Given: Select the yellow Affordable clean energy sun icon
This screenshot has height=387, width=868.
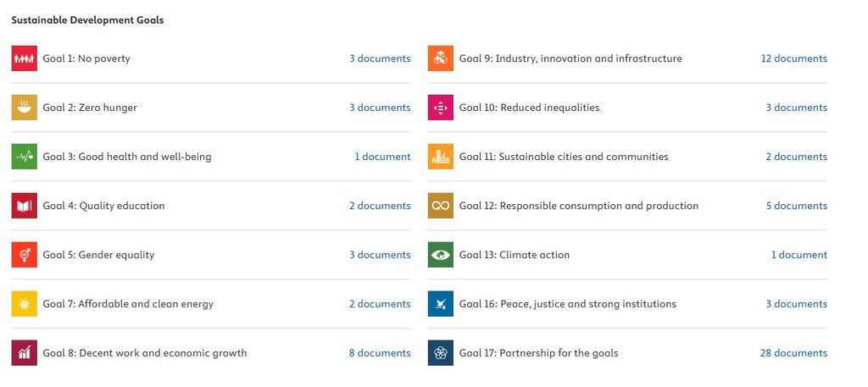Looking at the screenshot, I should click(x=25, y=303).
